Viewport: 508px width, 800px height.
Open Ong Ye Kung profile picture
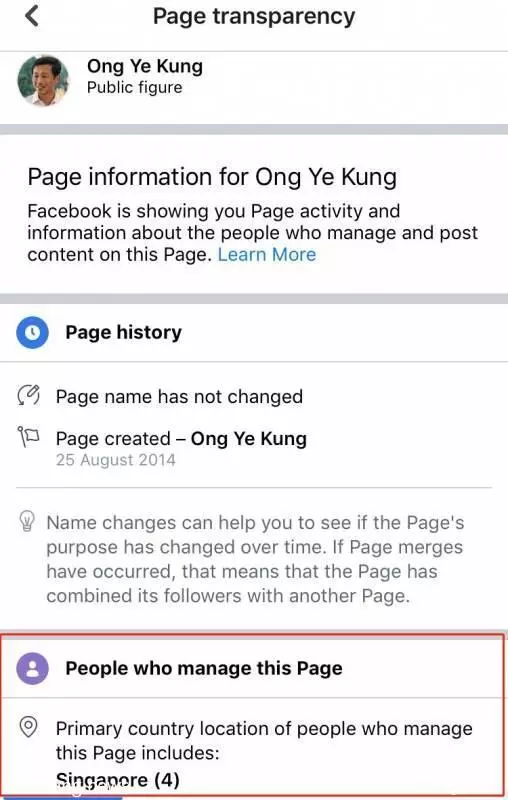click(43, 81)
